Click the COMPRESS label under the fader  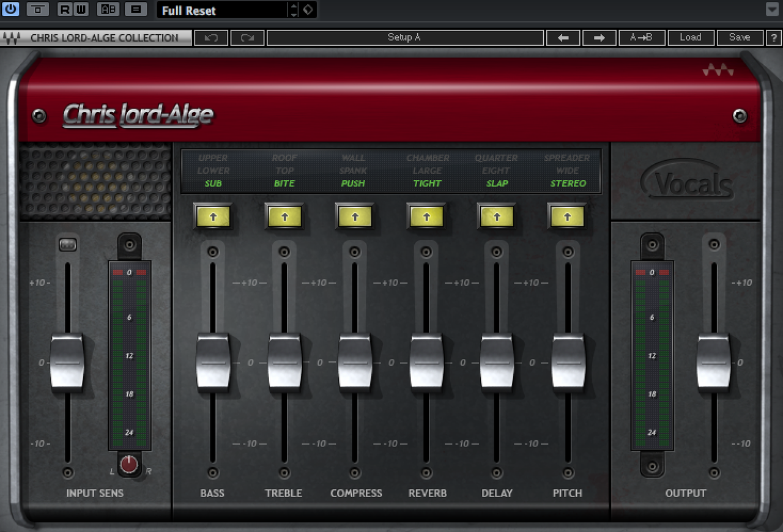click(356, 493)
